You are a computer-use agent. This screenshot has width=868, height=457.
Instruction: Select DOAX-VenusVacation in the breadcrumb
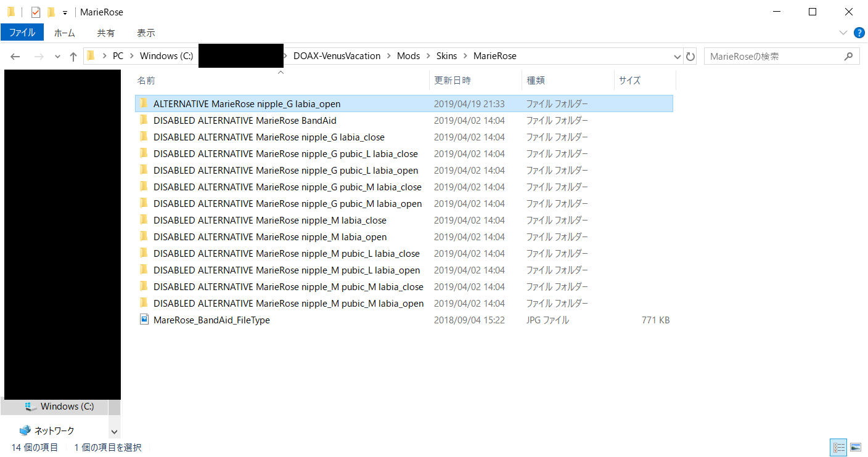pyautogui.click(x=337, y=56)
